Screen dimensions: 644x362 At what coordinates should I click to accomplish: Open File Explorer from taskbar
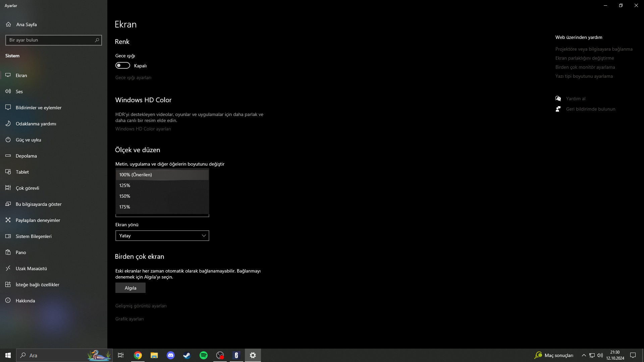tap(154, 355)
